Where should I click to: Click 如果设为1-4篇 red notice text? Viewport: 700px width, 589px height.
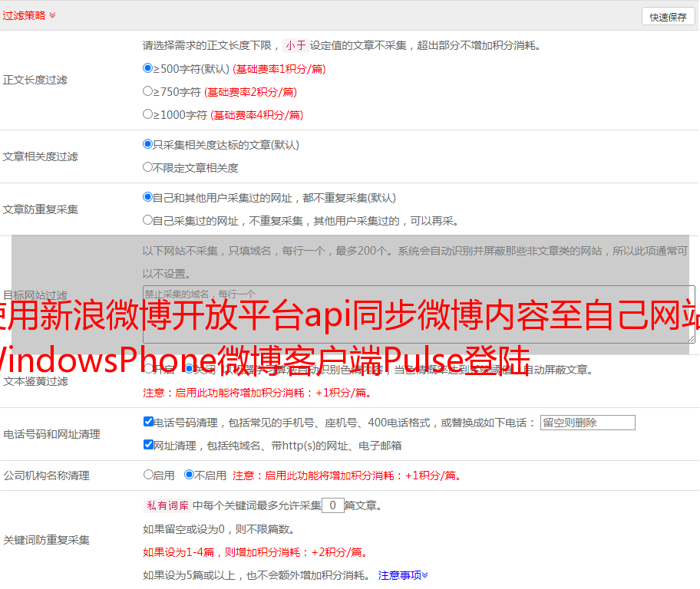point(256,552)
